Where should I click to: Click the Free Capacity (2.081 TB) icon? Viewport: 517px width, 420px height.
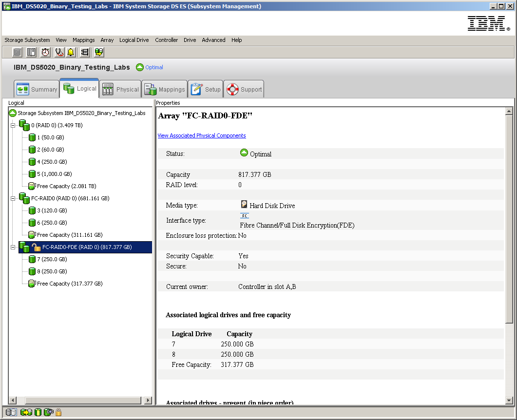[x=32, y=186]
